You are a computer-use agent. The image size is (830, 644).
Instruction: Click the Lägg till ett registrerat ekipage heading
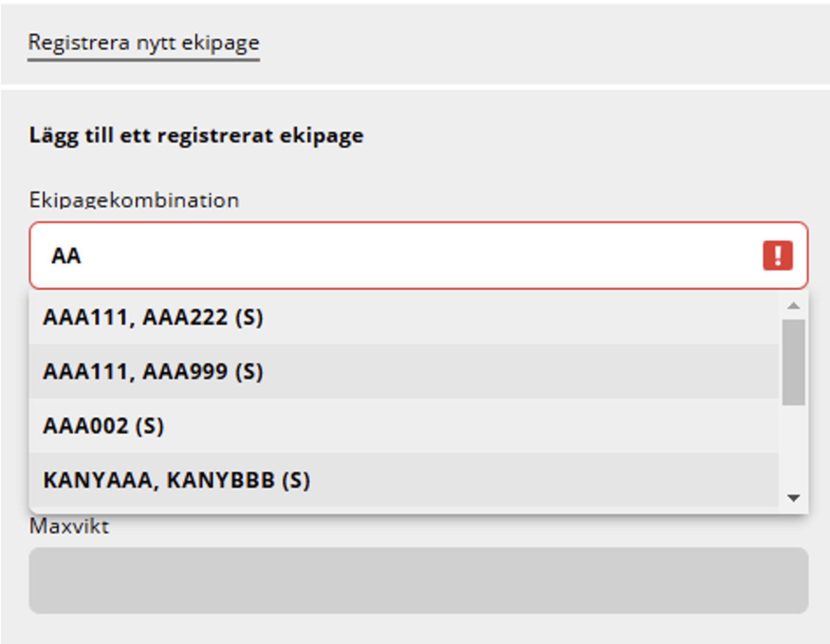click(x=196, y=136)
